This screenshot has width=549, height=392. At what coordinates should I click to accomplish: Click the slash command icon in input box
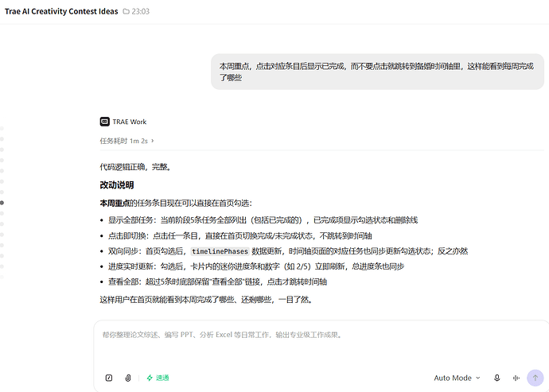coord(109,378)
